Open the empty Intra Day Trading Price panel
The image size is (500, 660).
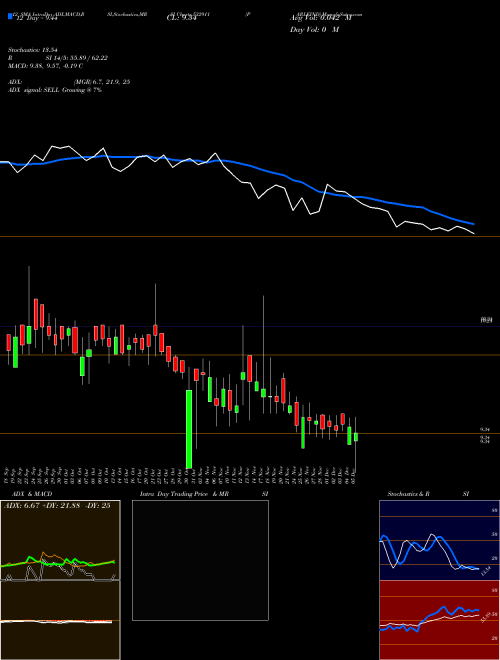coord(200,560)
